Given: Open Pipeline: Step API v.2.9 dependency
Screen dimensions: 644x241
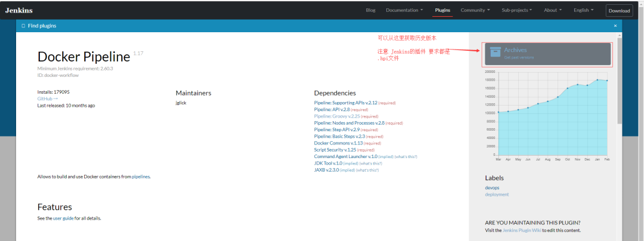Looking at the screenshot, I should (337, 129).
